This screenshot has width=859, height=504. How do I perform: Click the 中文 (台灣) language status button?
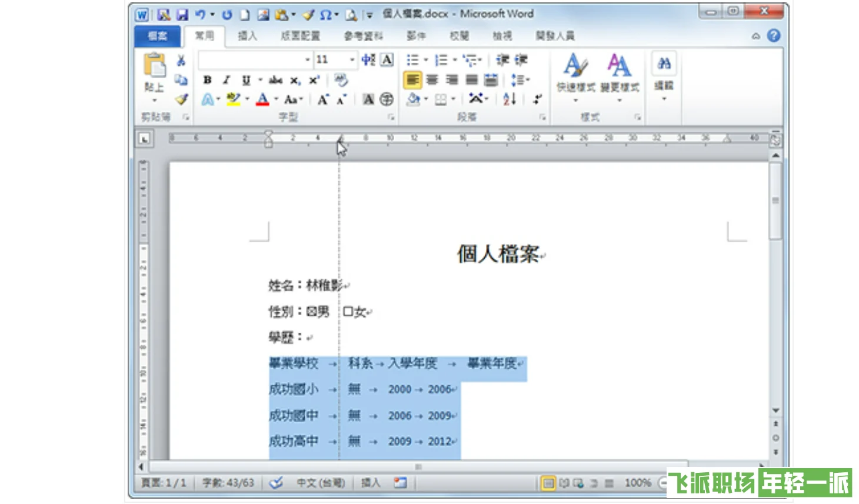[321, 483]
